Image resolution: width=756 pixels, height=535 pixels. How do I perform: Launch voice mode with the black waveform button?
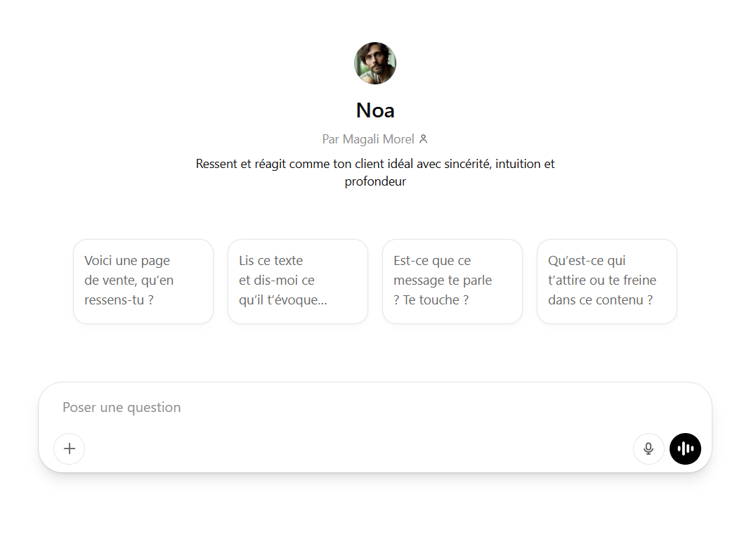pos(685,449)
